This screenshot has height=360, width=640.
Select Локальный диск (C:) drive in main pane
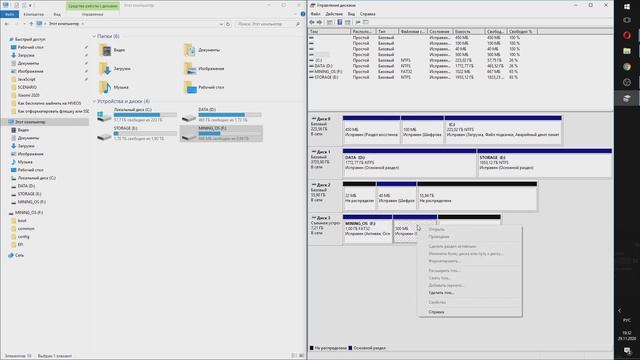tap(137, 115)
